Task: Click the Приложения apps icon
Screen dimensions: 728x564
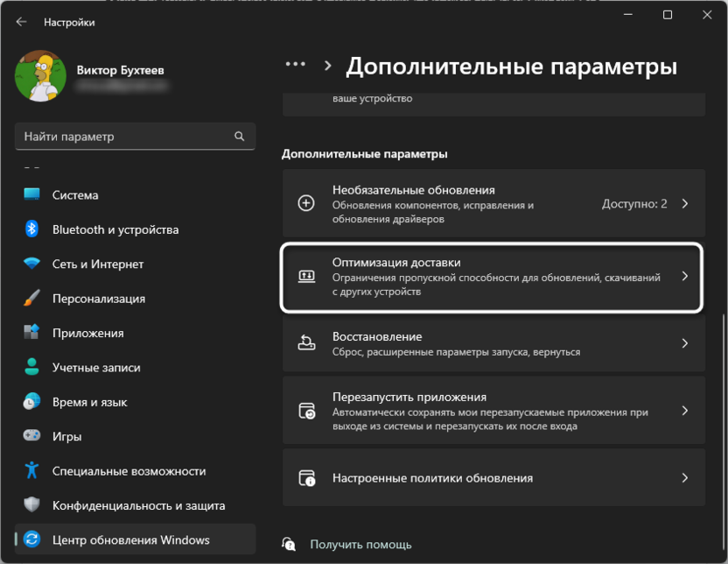Action: pyautogui.click(x=31, y=332)
